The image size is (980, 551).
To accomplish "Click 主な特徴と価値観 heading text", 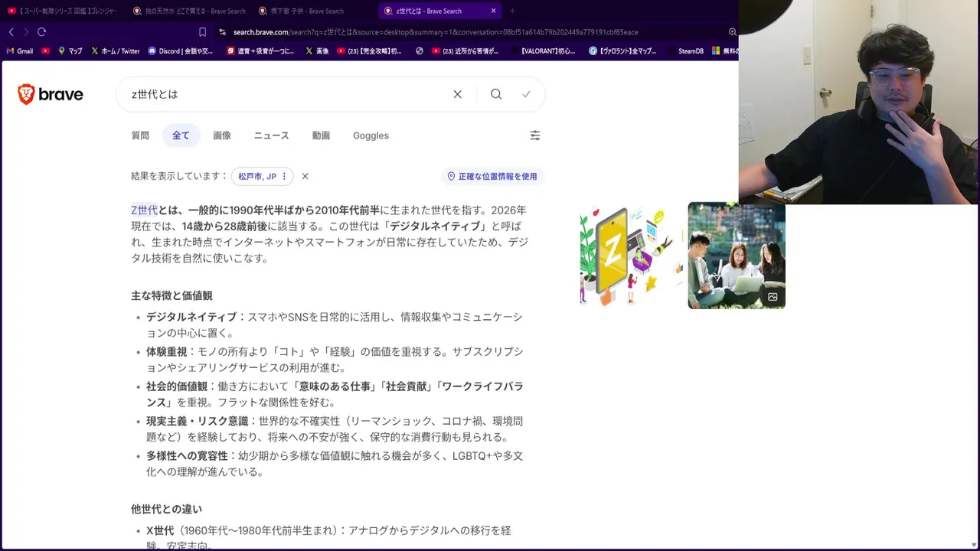I will coord(171,295).
